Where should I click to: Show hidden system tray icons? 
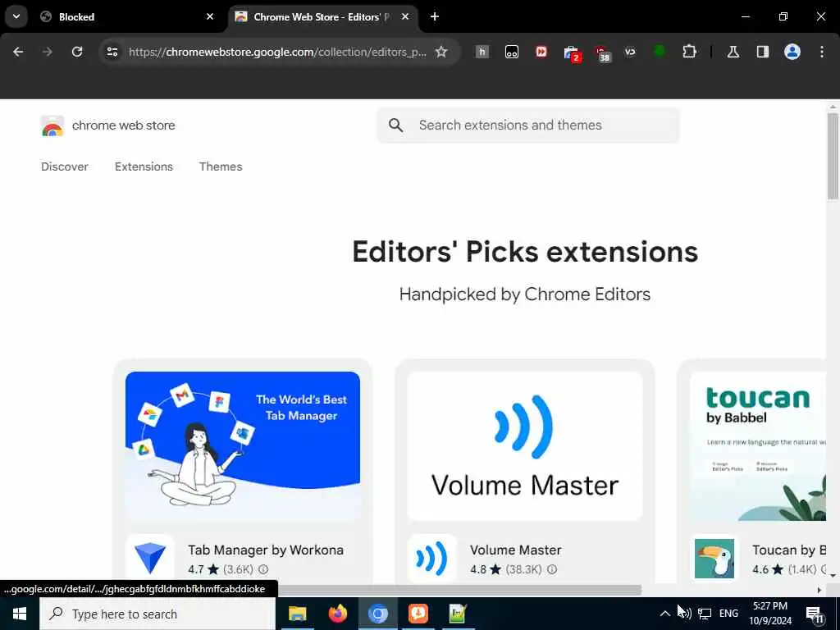pos(664,614)
